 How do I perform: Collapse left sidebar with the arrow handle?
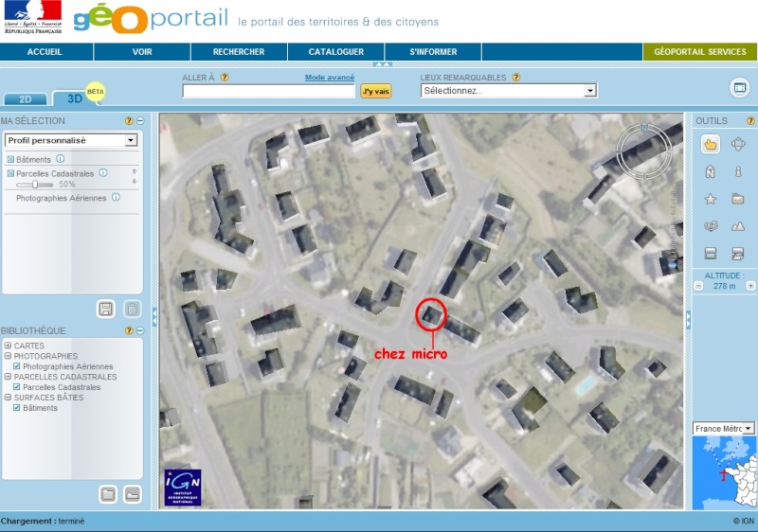pyautogui.click(x=154, y=317)
